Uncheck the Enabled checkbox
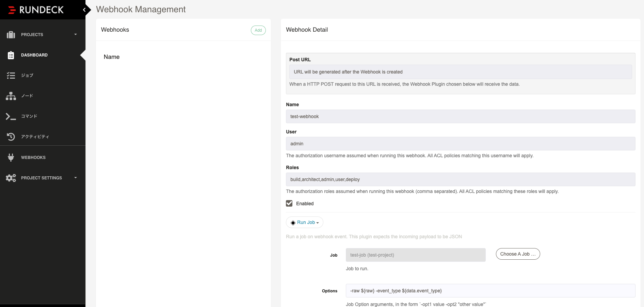Image resolution: width=644 pixels, height=307 pixels. [x=289, y=204]
